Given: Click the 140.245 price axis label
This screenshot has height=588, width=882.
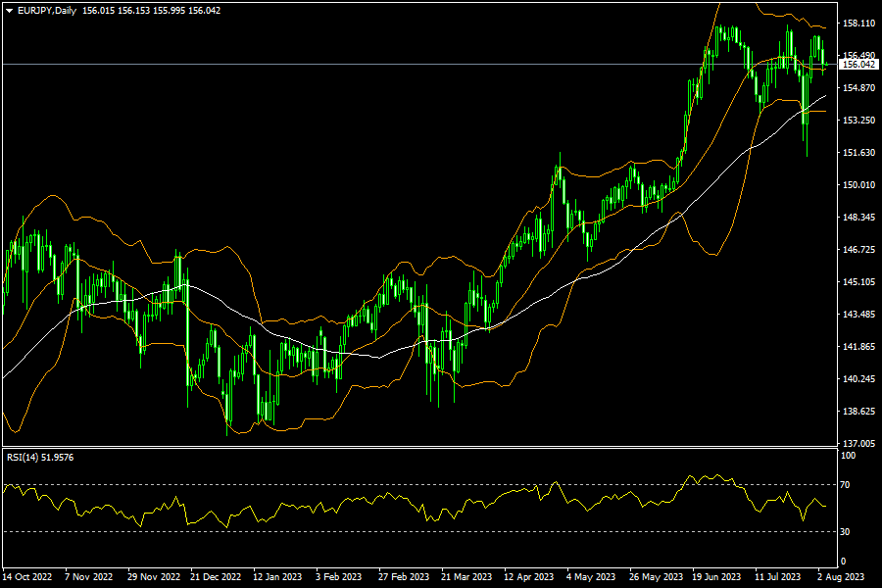Looking at the screenshot, I should [x=858, y=378].
